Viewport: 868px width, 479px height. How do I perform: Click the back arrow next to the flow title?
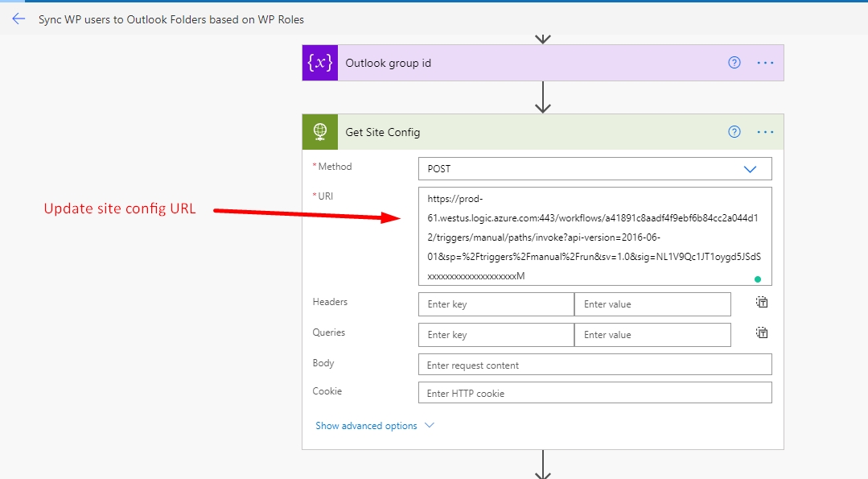[x=19, y=19]
